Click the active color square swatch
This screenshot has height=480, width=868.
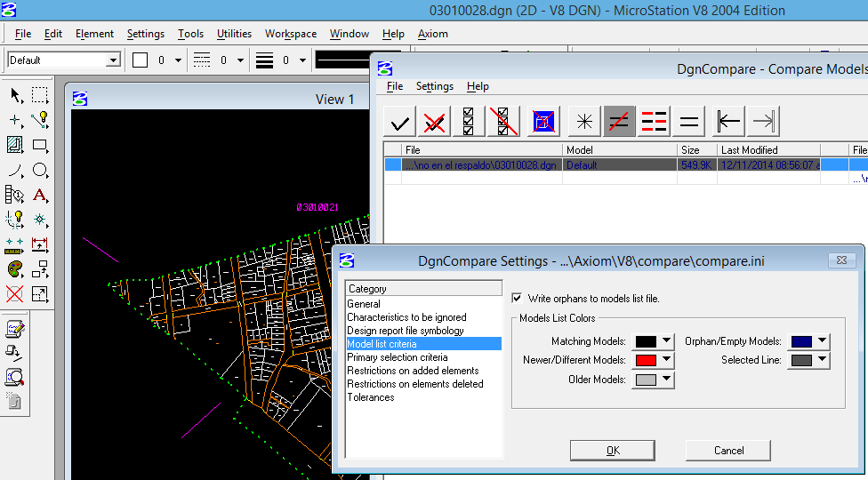click(140, 60)
